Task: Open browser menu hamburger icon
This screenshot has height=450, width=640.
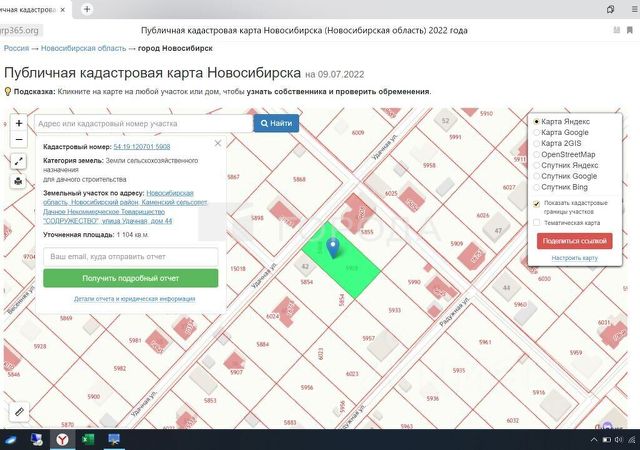Action: tap(635, 9)
